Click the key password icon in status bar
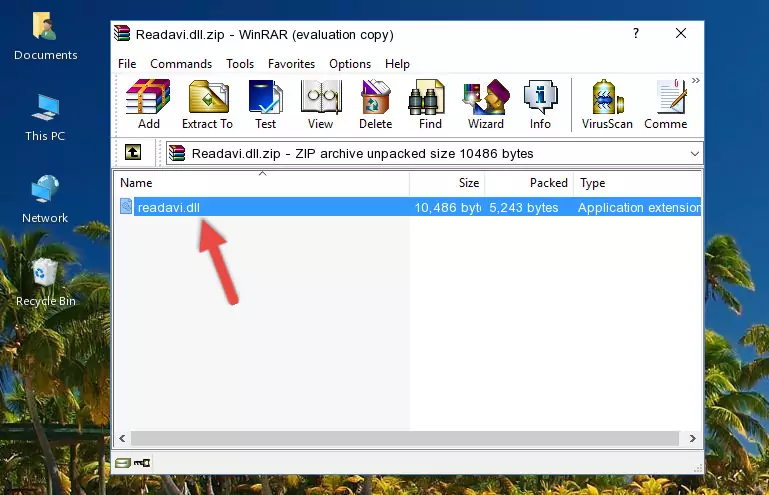This screenshot has width=769, height=495. click(142, 463)
